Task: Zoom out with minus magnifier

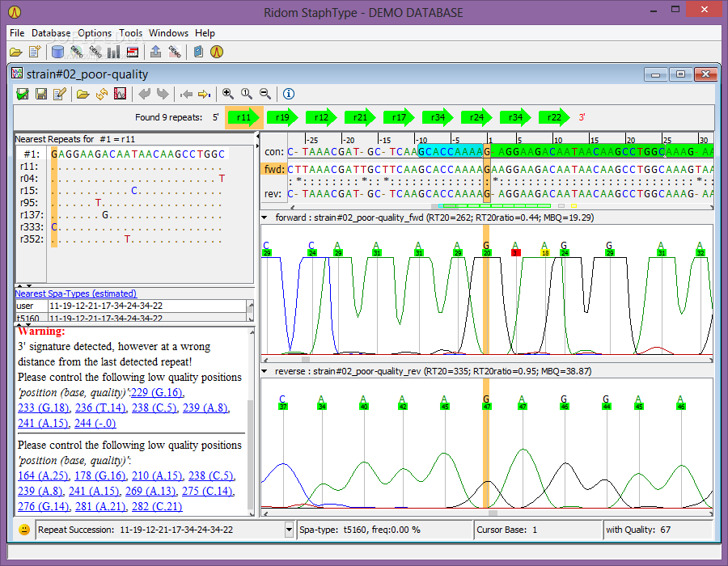Action: pos(265,94)
